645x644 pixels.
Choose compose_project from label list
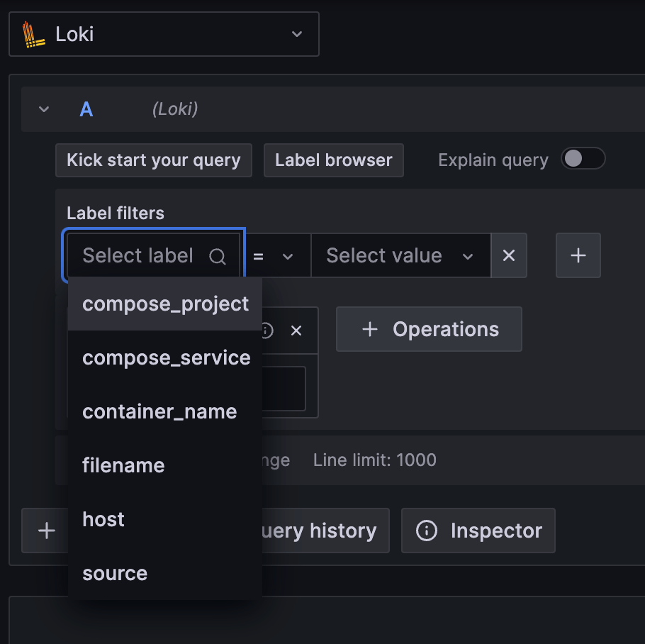165,304
